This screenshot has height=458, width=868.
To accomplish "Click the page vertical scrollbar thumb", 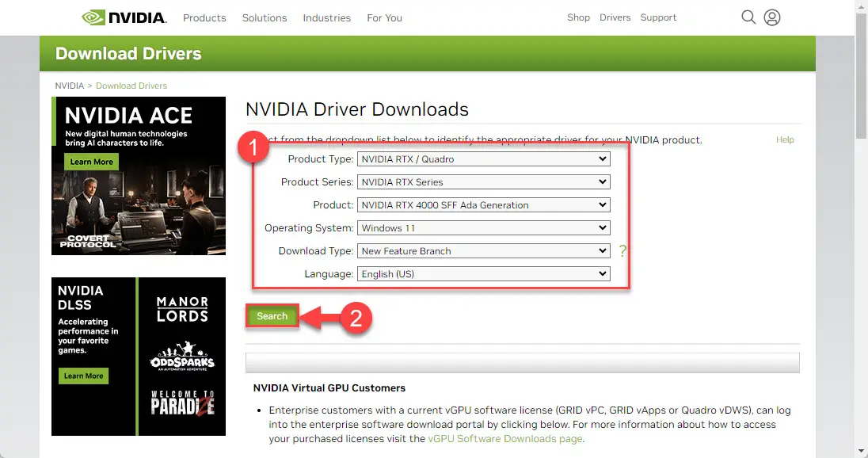I will [x=861, y=76].
